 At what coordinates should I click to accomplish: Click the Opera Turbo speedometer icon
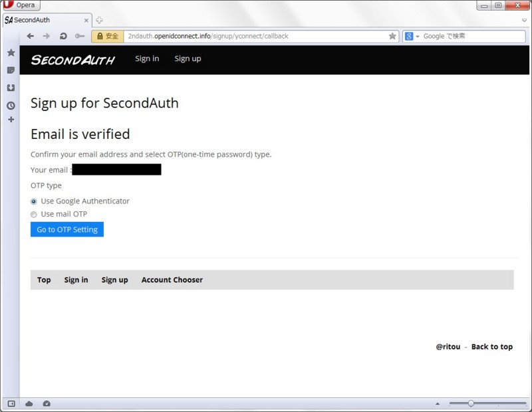click(47, 403)
